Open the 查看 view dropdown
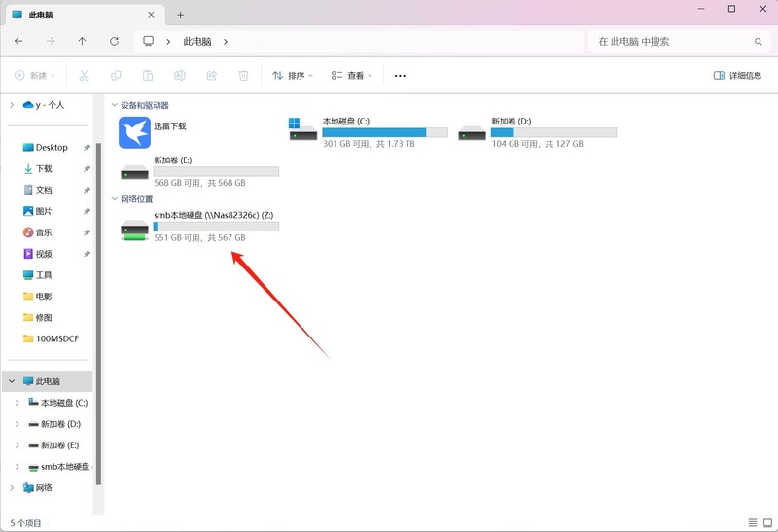This screenshot has height=532, width=778. [352, 76]
